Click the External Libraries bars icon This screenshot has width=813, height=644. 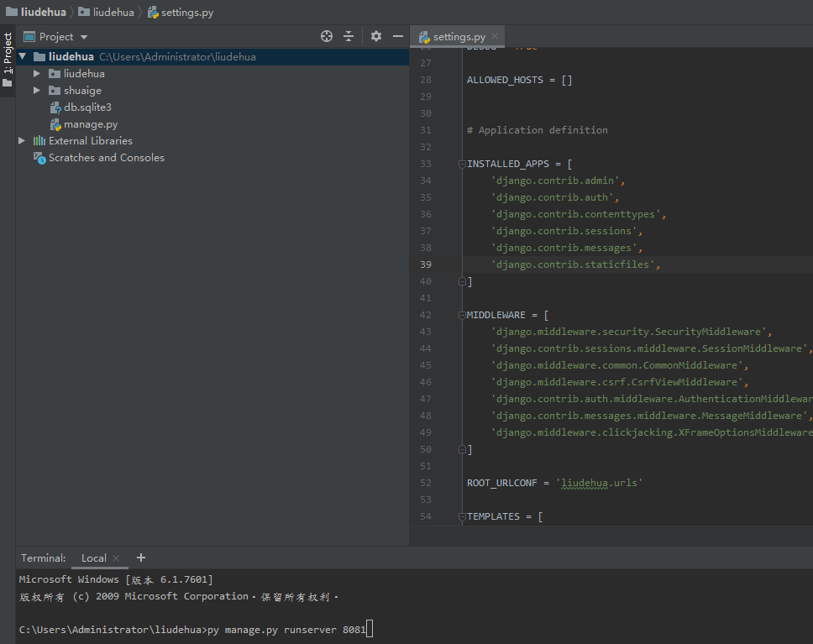(39, 140)
